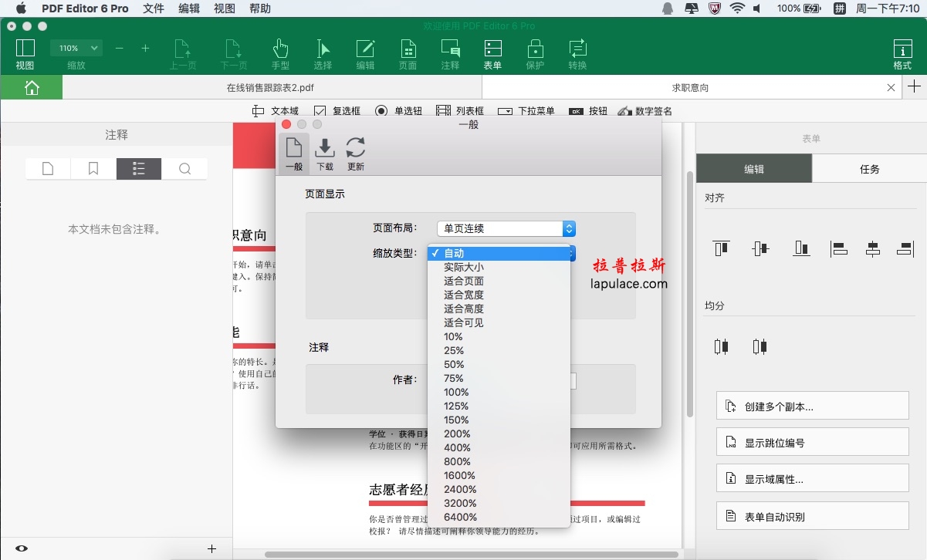Click the Comment (注释) toolbar icon

pyautogui.click(x=450, y=53)
